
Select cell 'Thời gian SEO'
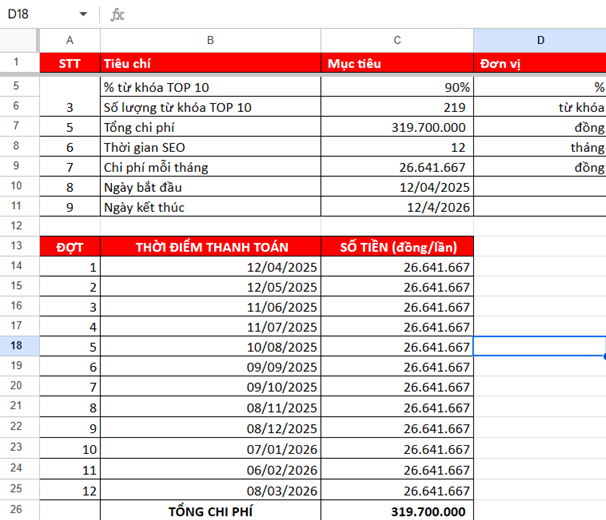[x=211, y=147]
